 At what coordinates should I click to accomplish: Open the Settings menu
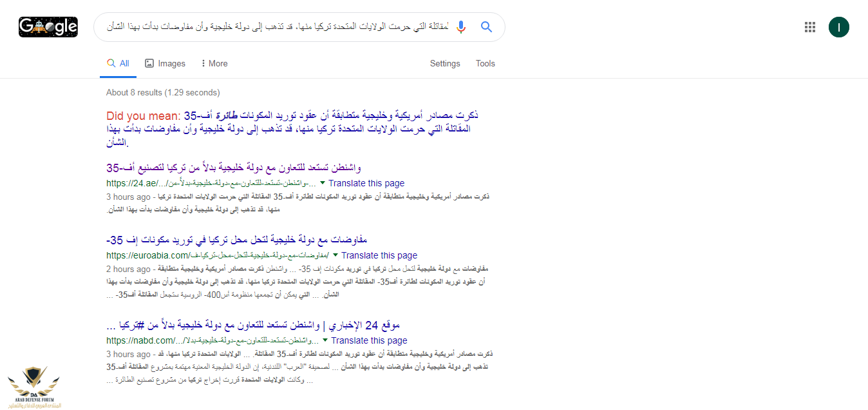point(445,64)
